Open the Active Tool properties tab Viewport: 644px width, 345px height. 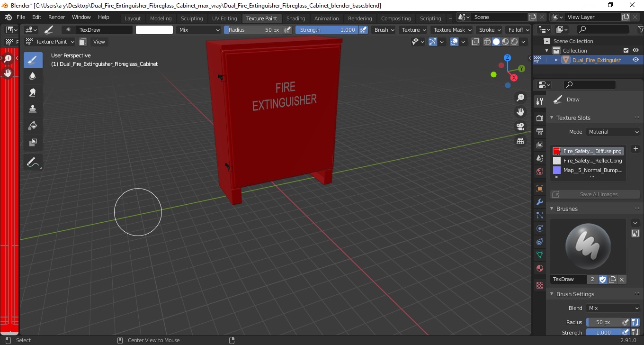539,101
